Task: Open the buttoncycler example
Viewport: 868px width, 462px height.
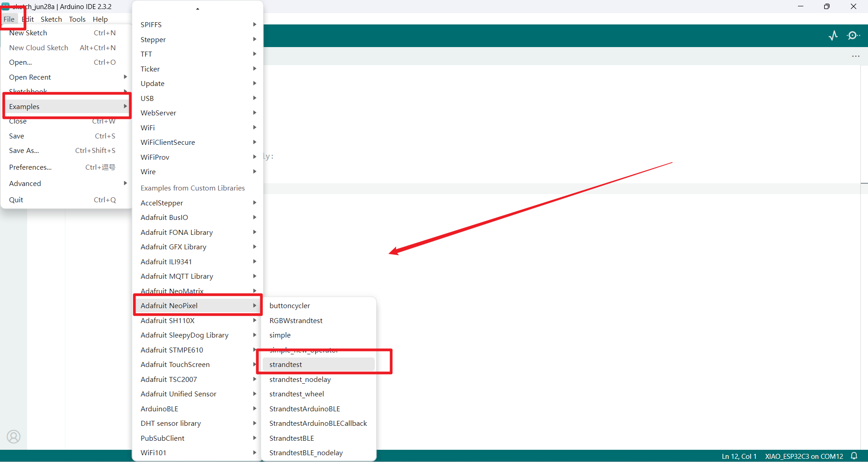Action: pyautogui.click(x=319, y=305)
